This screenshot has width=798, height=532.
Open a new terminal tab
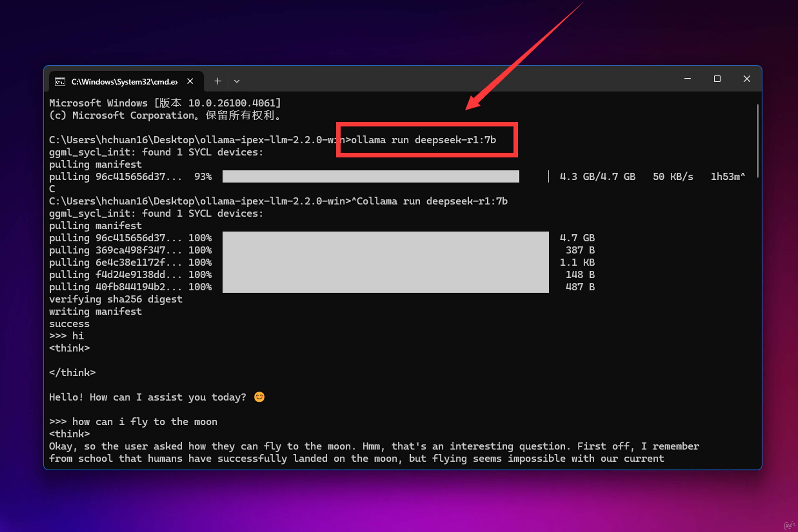(x=218, y=81)
